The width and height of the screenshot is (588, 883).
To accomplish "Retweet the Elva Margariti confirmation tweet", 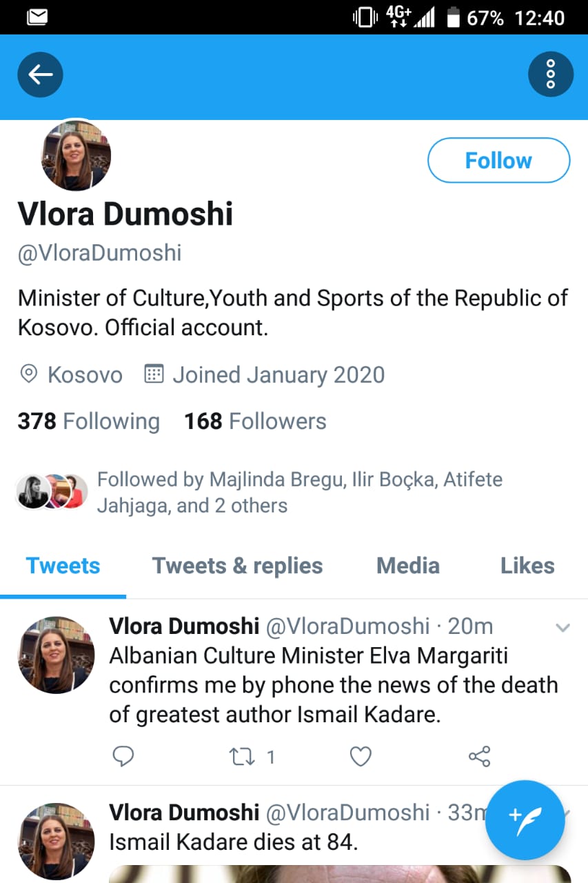I will 243,757.
